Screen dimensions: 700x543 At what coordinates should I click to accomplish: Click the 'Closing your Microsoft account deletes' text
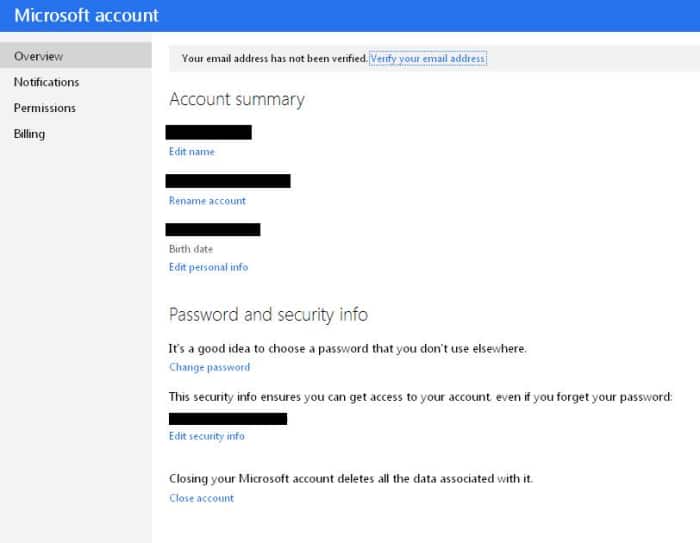[x=351, y=479]
